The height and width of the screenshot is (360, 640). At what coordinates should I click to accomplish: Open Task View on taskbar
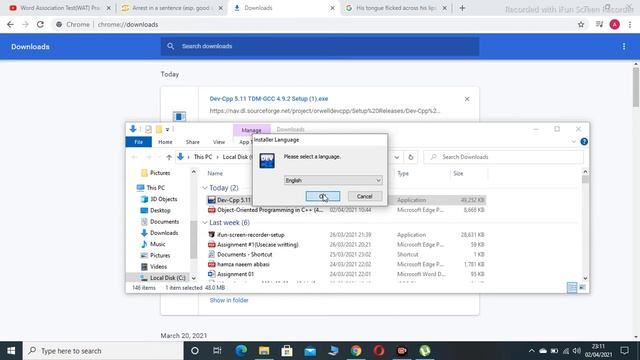pyautogui.click(x=217, y=351)
